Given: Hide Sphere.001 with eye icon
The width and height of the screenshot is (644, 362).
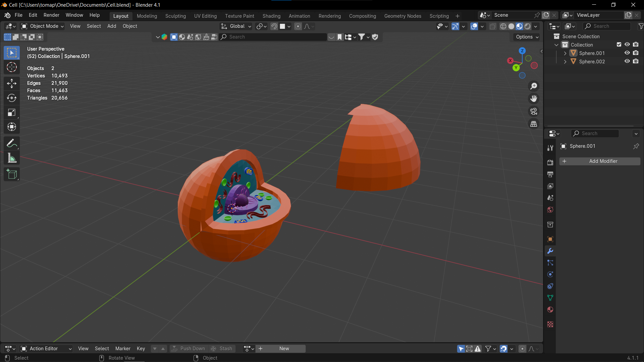Looking at the screenshot, I should [627, 53].
